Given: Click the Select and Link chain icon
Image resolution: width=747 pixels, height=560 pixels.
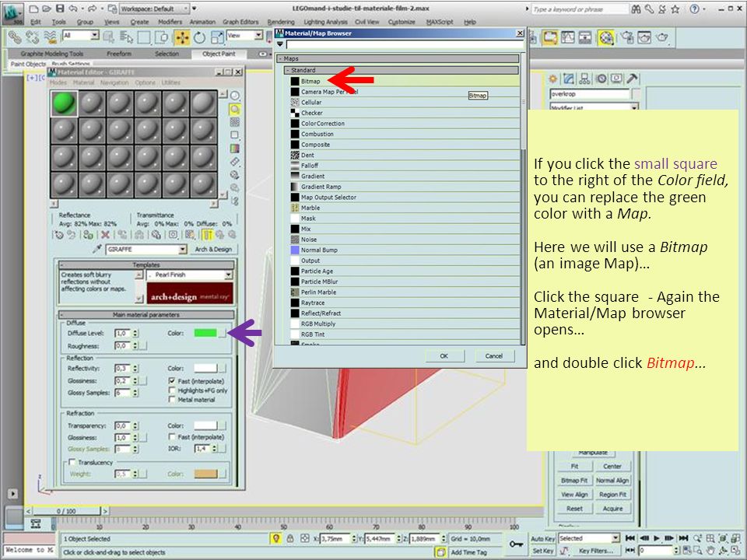Looking at the screenshot, I should [14, 37].
